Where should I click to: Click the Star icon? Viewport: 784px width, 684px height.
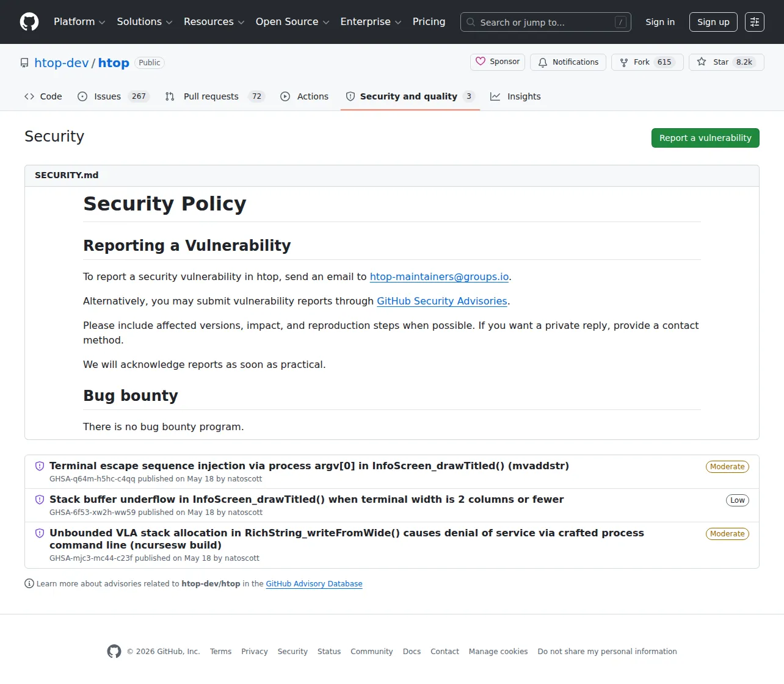(702, 62)
